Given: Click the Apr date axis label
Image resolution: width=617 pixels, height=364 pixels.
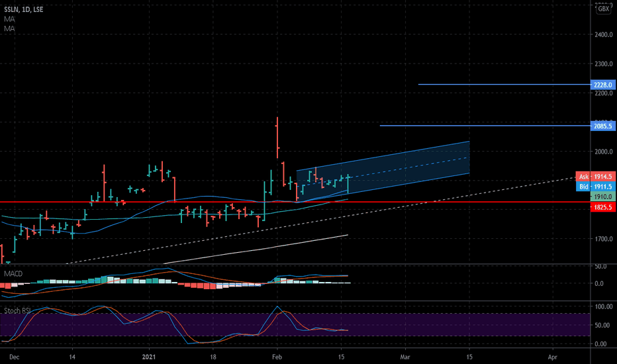Looking at the screenshot, I should click(x=553, y=357).
